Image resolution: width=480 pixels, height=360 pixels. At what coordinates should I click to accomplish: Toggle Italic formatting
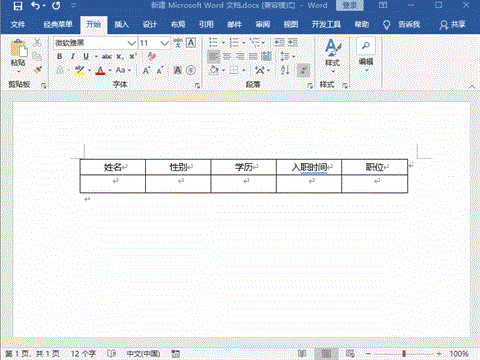click(x=72, y=56)
